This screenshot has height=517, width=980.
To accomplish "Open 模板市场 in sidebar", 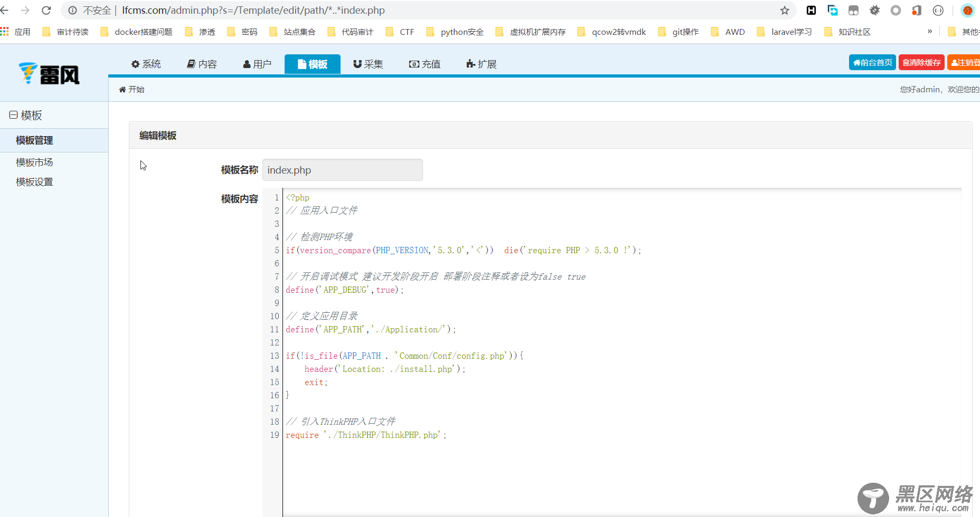I will pyautogui.click(x=34, y=162).
